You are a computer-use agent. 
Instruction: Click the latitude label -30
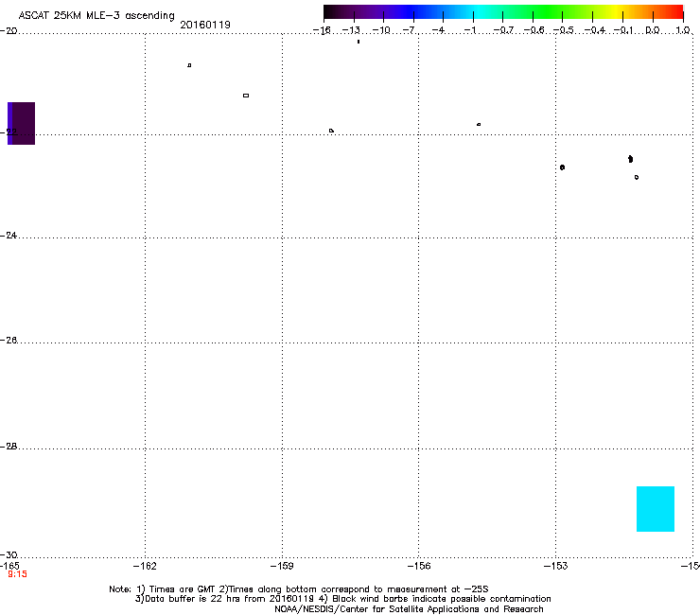click(x=9, y=555)
